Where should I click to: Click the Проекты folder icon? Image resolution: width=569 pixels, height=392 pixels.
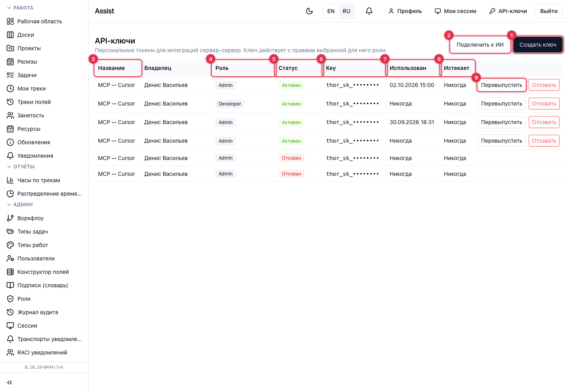[10, 48]
